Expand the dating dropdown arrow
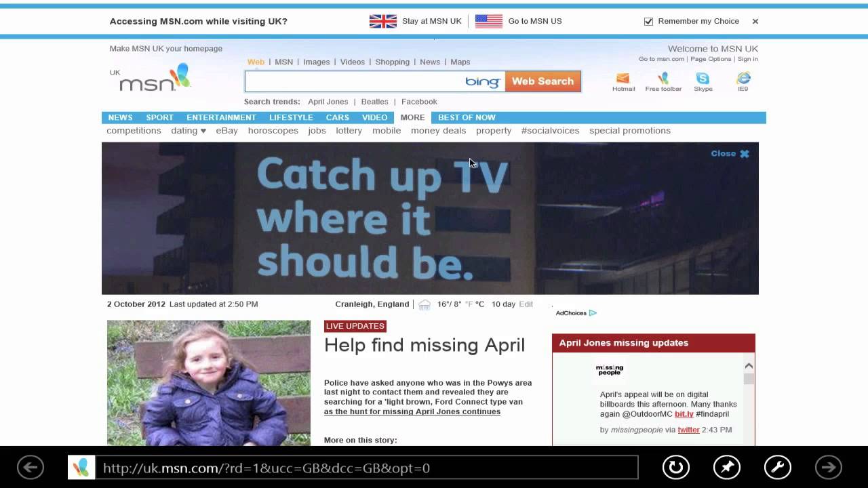The height and width of the screenshot is (488, 868). tap(203, 131)
